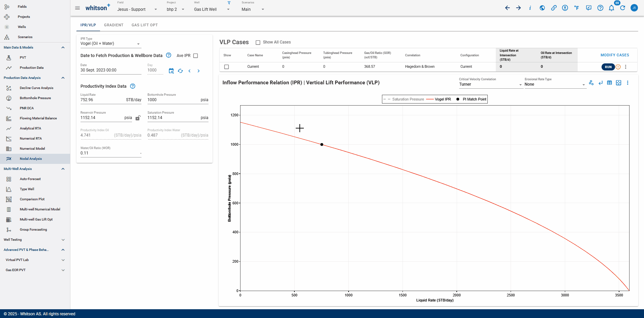This screenshot has height=318, width=644.
Task: Switch temperature units with the °F icon
Action: pos(577,8)
